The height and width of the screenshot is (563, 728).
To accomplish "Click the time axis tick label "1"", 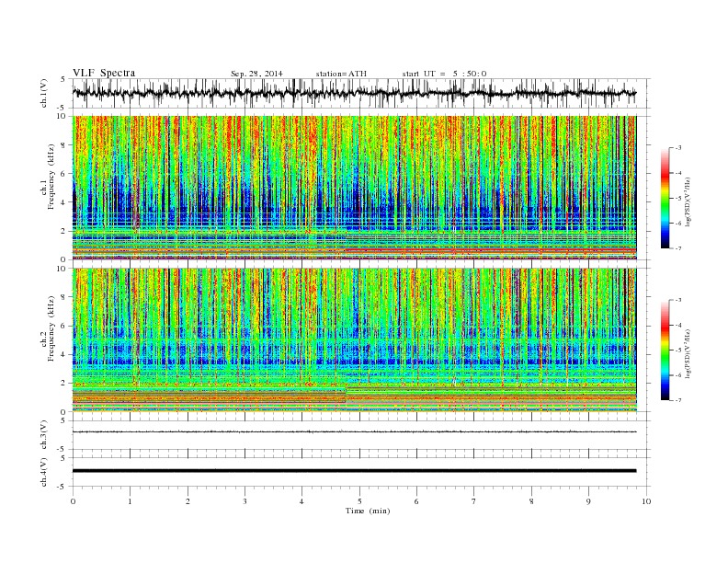I will 130,501.
